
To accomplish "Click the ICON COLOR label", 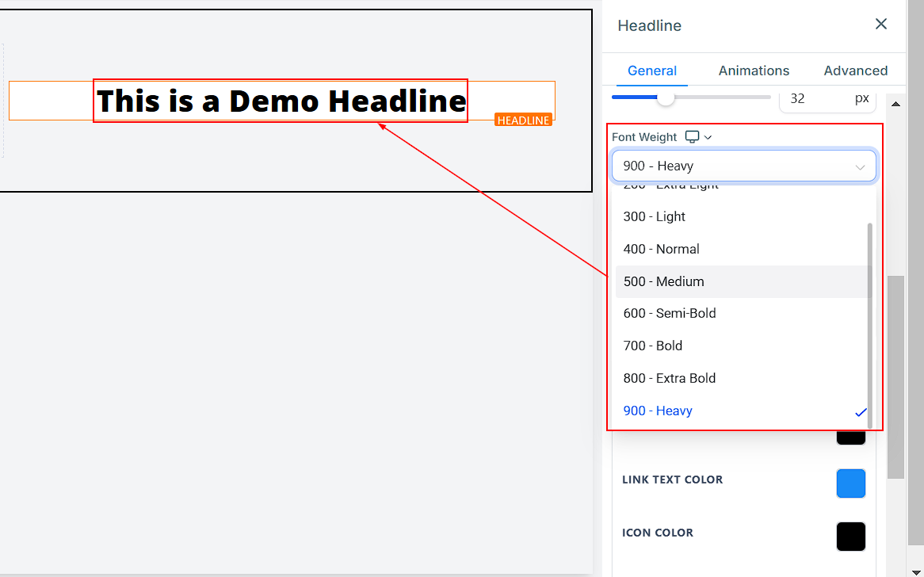I will (658, 533).
